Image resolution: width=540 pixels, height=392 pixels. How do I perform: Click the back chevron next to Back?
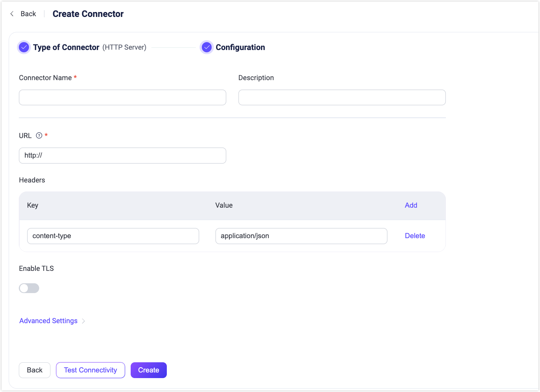click(x=12, y=14)
